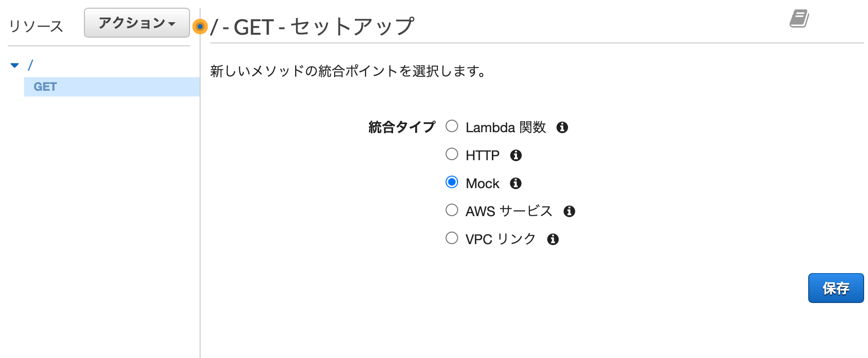
Task: Open the documentation book icon
Action: point(799,18)
